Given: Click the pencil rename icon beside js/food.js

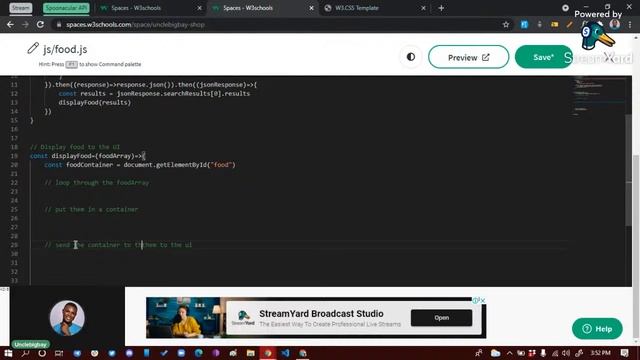Looking at the screenshot, I should tap(33, 49).
